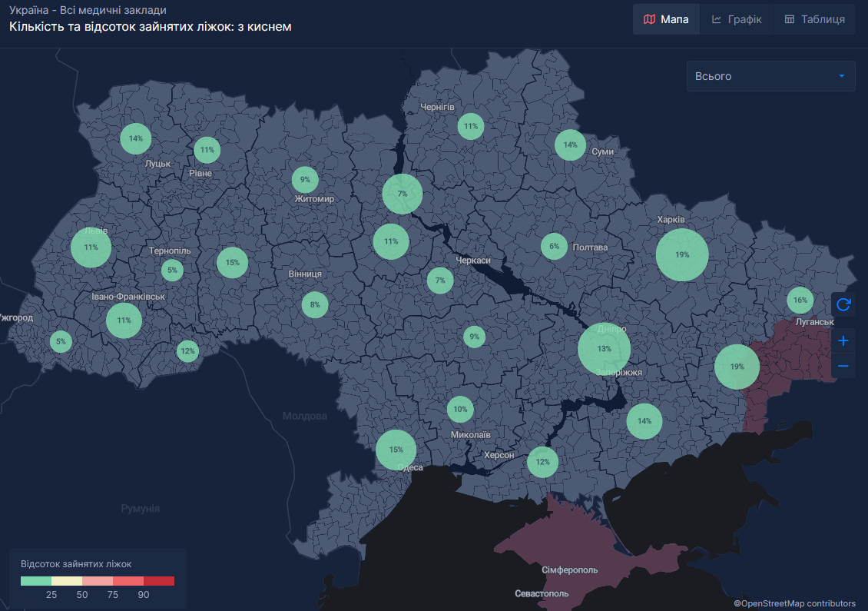Open the Графік tab
Viewport: 868px width, 611px height.
[736, 19]
